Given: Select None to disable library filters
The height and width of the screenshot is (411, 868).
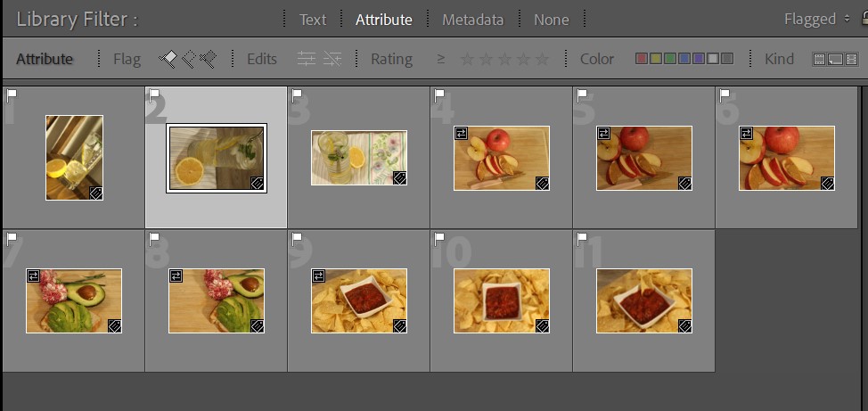Looking at the screenshot, I should point(552,19).
